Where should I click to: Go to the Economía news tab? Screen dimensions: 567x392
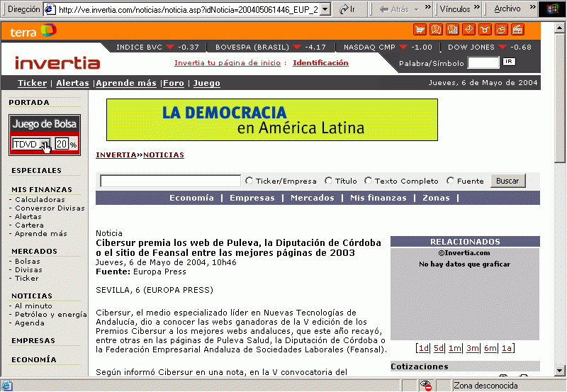pos(191,198)
